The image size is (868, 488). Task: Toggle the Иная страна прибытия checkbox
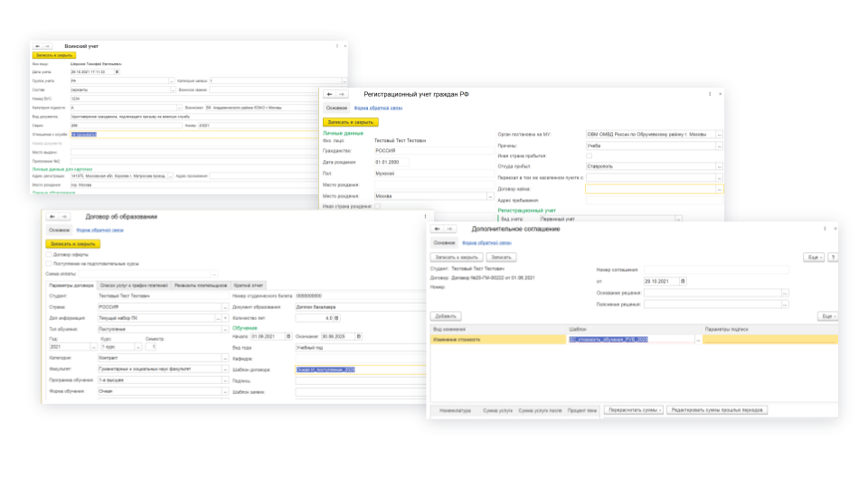[x=589, y=155]
